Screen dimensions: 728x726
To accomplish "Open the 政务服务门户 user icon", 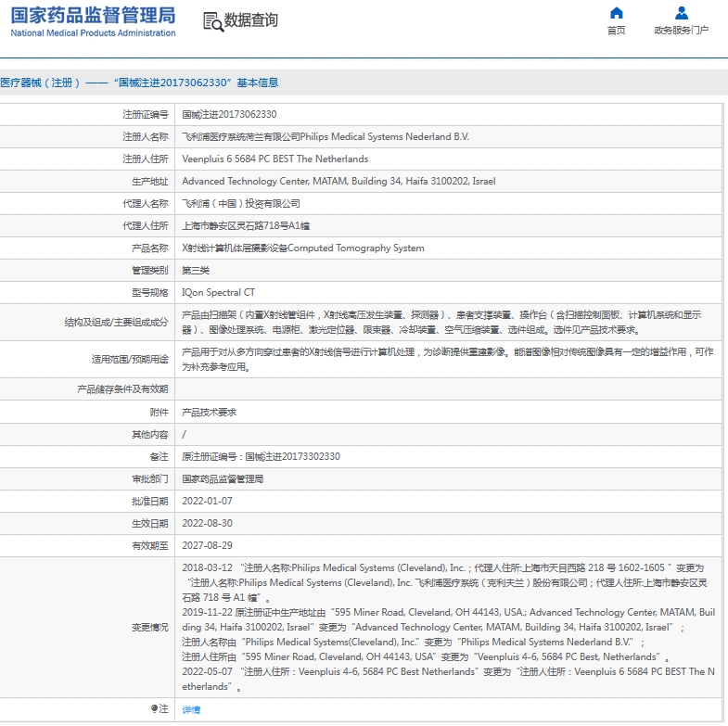I will coord(681,13).
